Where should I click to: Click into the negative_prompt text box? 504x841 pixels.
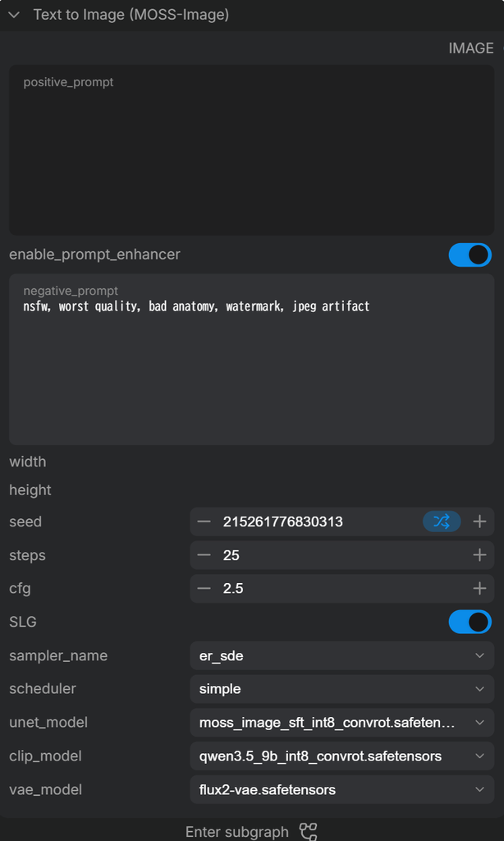(251, 360)
